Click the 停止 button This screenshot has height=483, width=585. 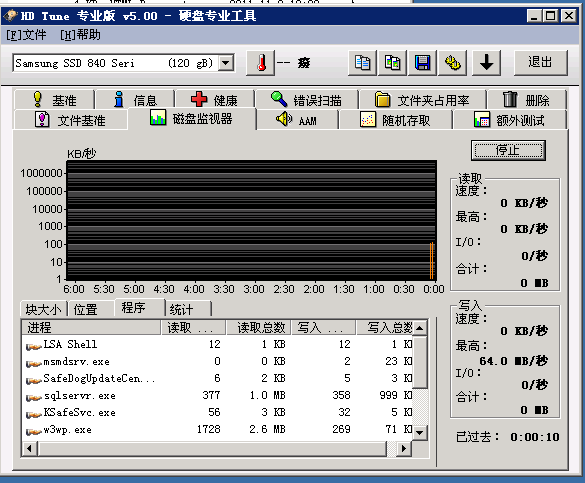point(508,150)
